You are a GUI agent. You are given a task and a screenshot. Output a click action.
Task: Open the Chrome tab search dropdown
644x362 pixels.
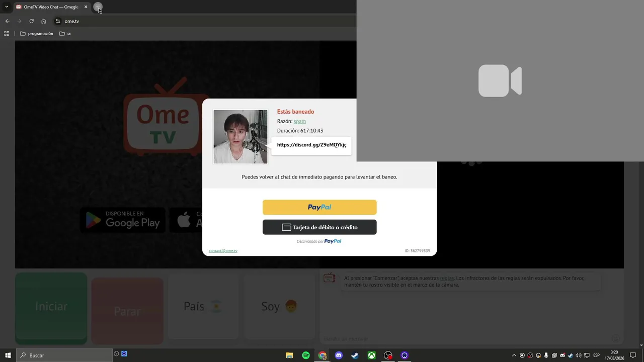[7, 7]
